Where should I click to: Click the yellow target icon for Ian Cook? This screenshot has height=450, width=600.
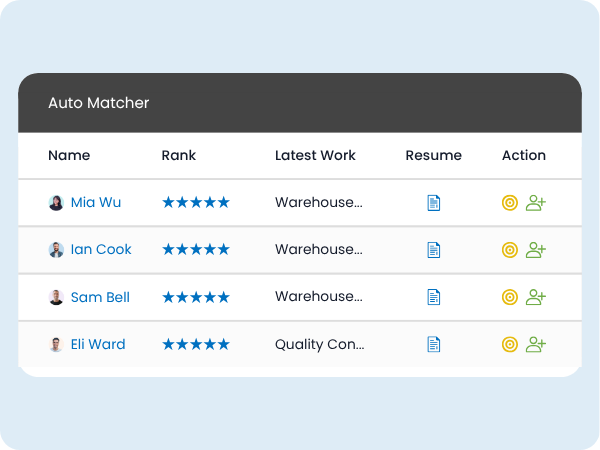coord(510,250)
